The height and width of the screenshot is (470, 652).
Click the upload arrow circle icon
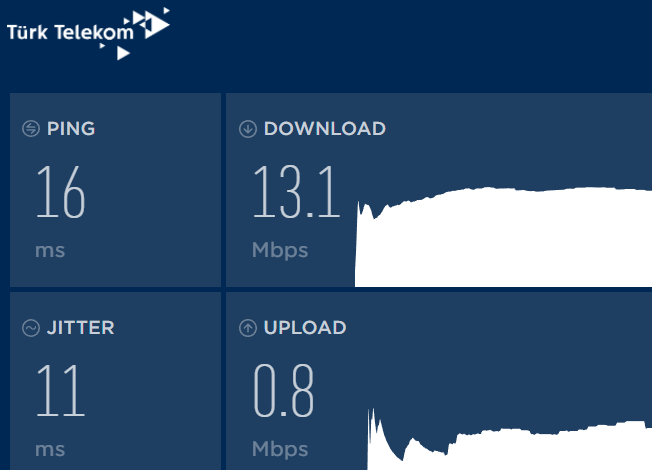(248, 328)
